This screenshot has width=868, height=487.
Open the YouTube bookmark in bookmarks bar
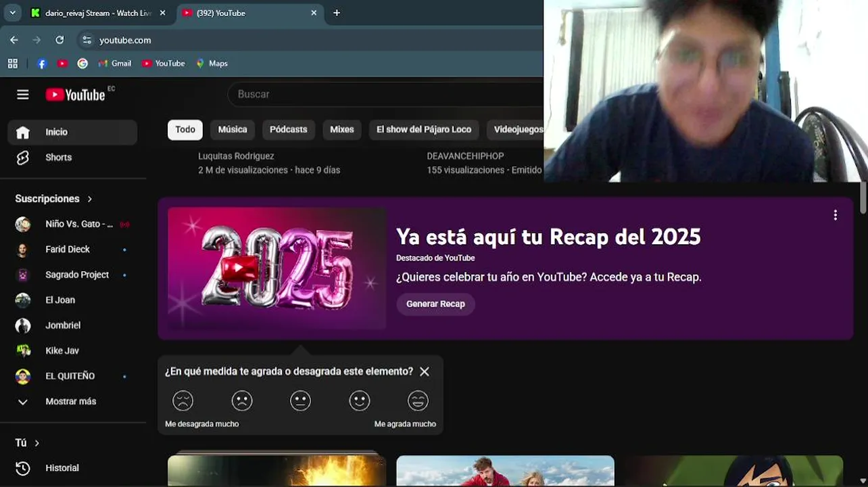point(163,64)
